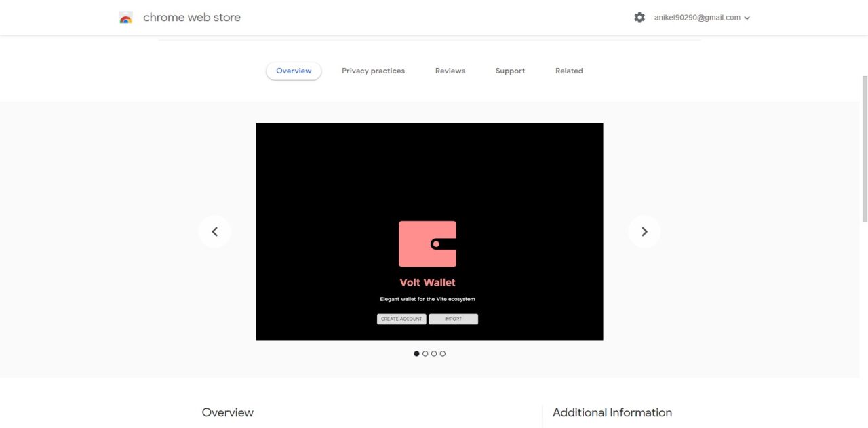Expand the aniket90290@gmail.com account dropdown
This screenshot has height=428, width=868.
click(702, 18)
